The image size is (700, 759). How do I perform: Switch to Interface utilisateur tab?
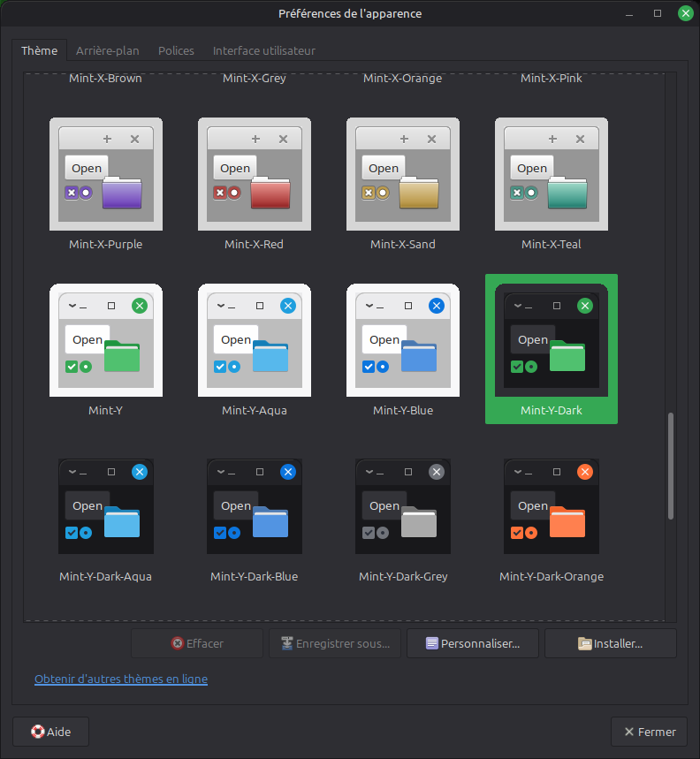264,51
